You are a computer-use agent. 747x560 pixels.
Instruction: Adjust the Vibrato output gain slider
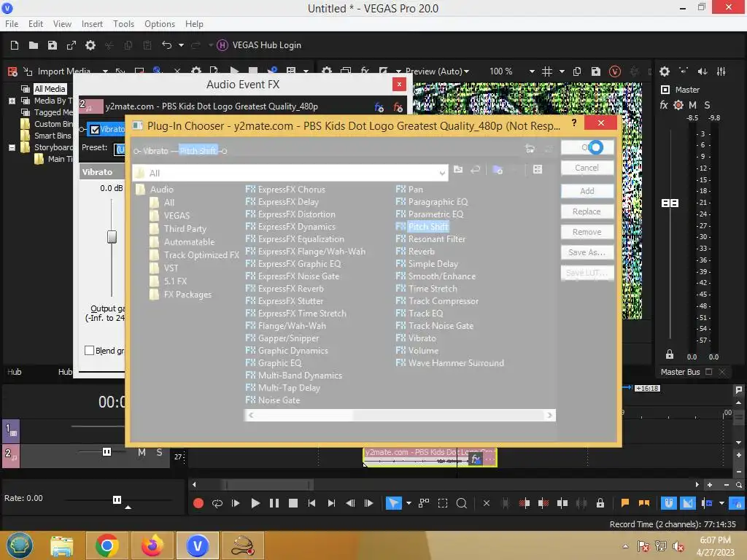point(112,237)
